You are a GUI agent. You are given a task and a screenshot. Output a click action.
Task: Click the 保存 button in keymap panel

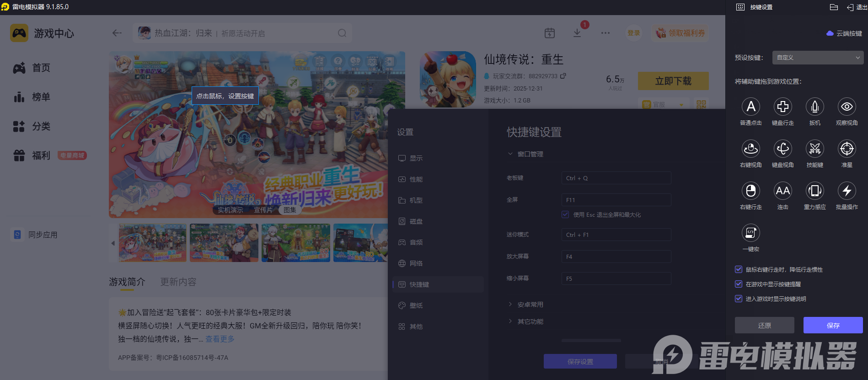pyautogui.click(x=833, y=325)
